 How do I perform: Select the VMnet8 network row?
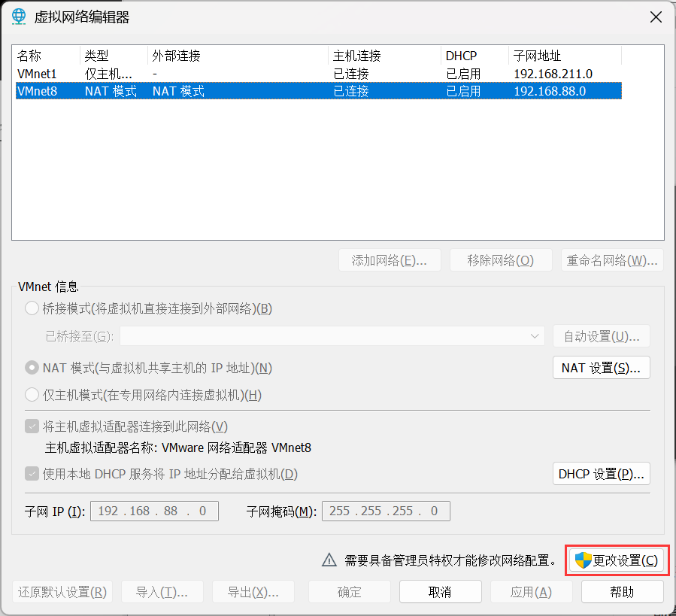point(319,91)
